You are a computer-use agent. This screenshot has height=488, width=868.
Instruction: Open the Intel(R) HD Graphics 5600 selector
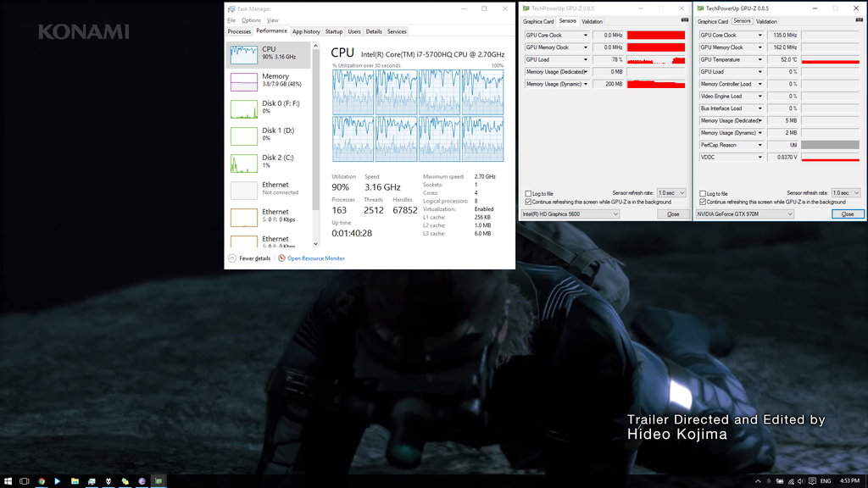(570, 214)
